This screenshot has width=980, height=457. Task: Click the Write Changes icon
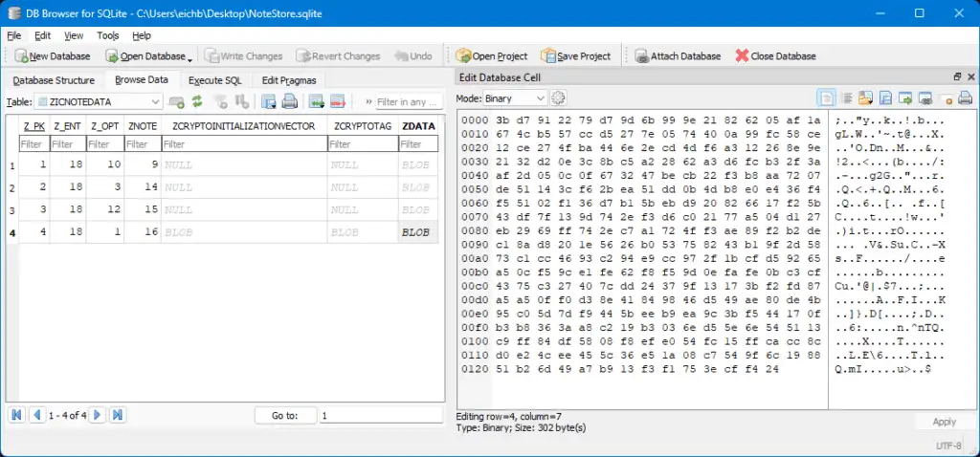(x=212, y=56)
